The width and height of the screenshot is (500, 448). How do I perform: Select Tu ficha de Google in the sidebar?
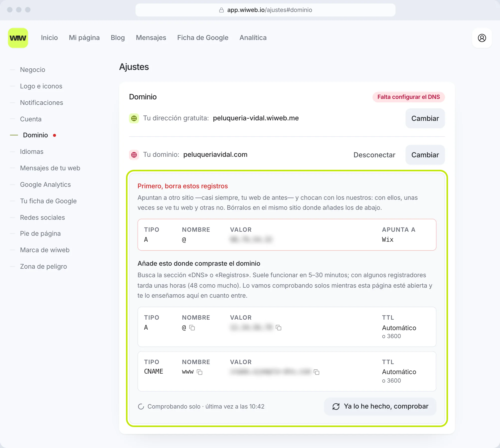pyautogui.click(x=48, y=201)
